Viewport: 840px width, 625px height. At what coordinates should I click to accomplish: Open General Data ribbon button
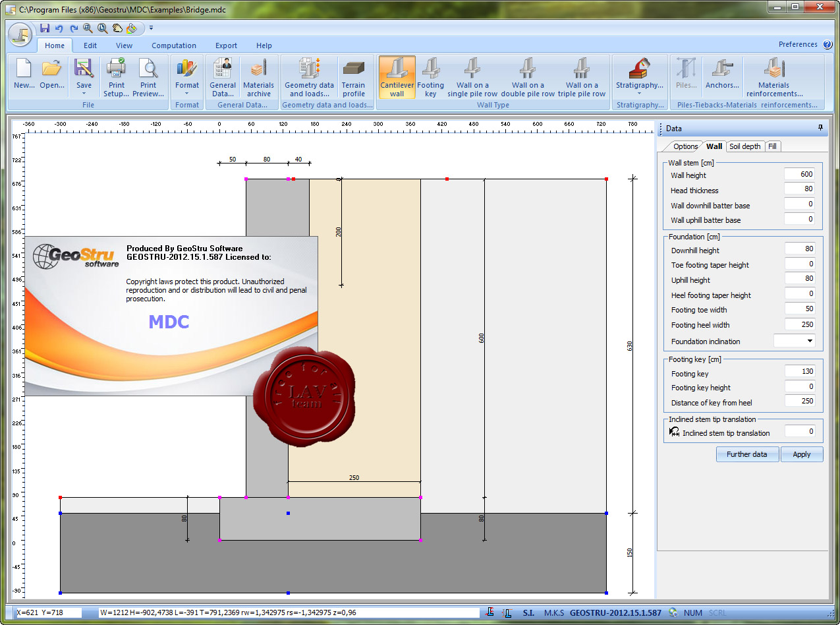click(x=223, y=77)
